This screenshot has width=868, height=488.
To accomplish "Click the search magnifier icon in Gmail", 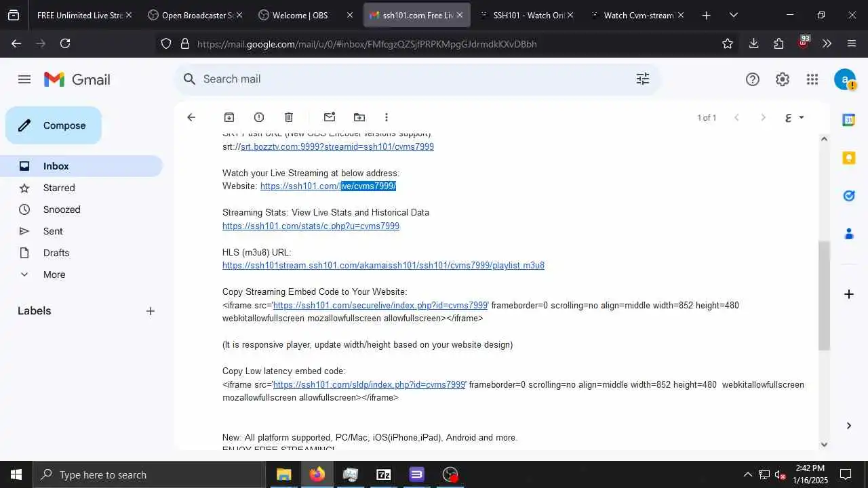I will point(190,79).
